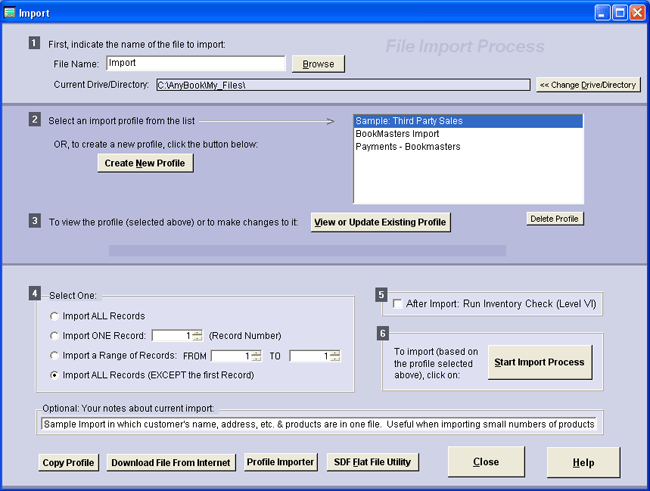Click the Change Drive/Directory button
650x491 pixels.
point(588,85)
